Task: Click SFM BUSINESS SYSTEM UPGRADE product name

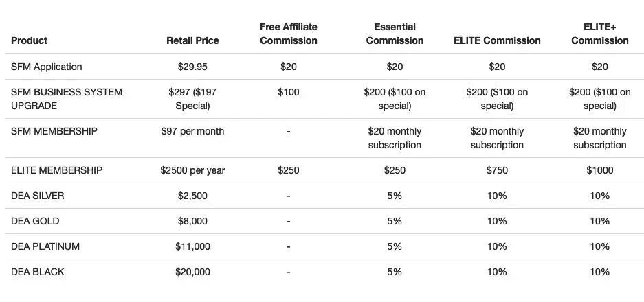Action: (x=67, y=99)
